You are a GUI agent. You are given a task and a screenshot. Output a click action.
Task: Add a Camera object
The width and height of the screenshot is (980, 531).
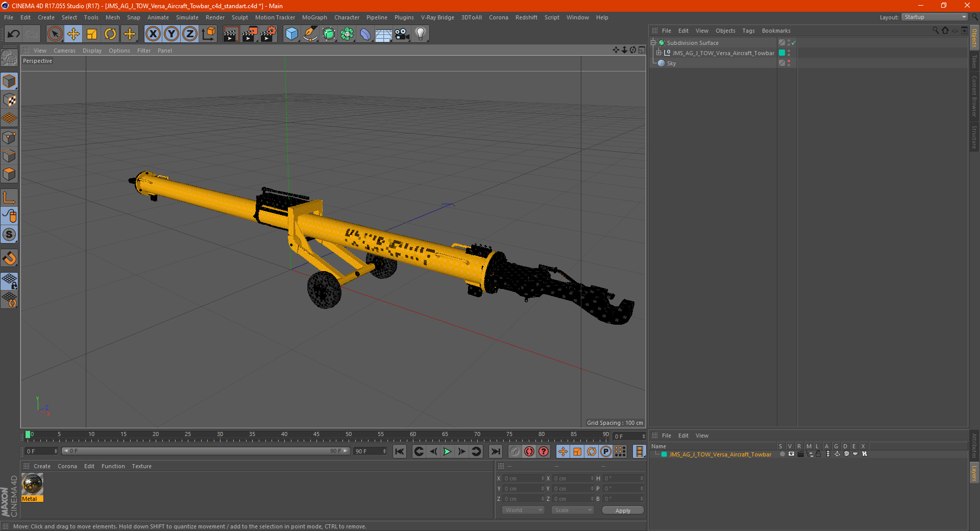point(402,34)
